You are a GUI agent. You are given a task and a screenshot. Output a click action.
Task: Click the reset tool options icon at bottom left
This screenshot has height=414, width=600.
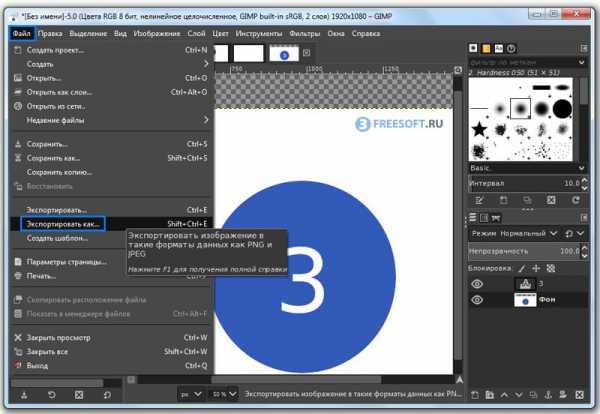point(107,394)
